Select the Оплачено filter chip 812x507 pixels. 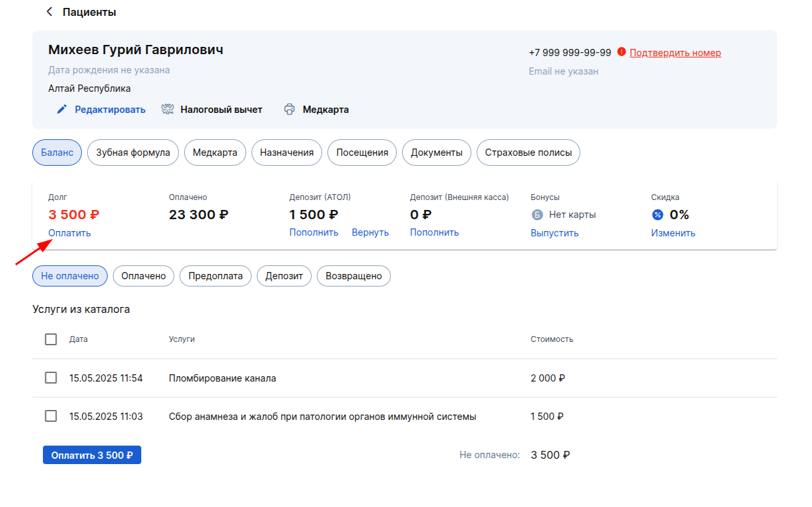point(143,276)
